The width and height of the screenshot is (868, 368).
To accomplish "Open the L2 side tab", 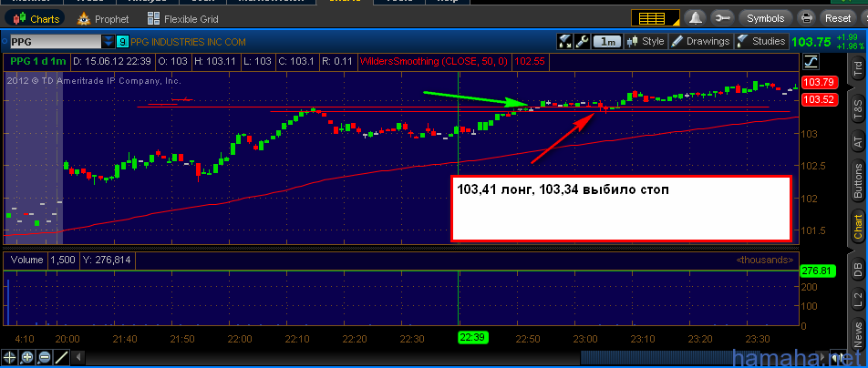I will tap(857, 300).
